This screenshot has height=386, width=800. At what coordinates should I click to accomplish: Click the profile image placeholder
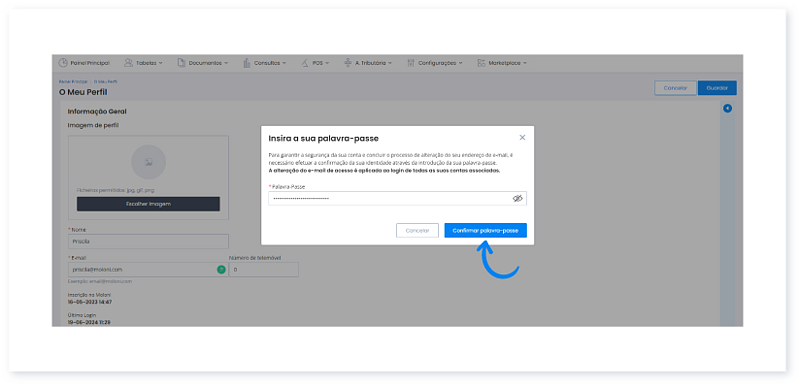[x=148, y=162]
